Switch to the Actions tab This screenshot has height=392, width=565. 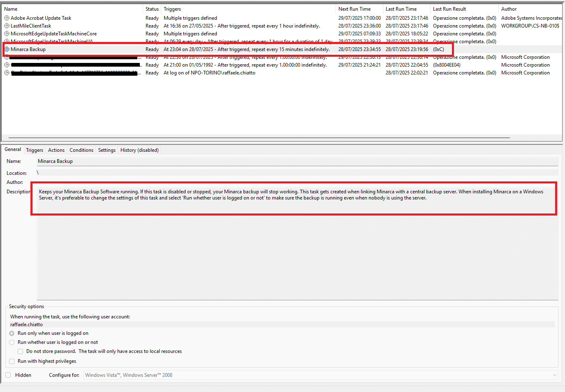(x=56, y=150)
